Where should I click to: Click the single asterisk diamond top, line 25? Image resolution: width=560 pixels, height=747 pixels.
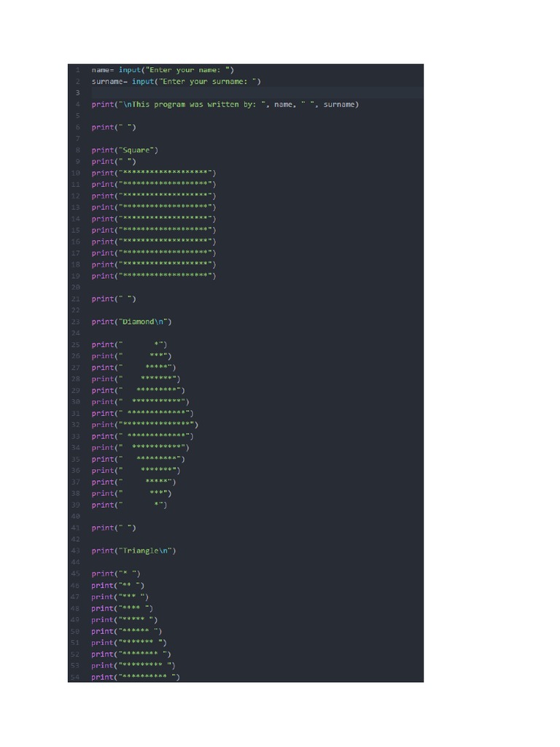129,344
